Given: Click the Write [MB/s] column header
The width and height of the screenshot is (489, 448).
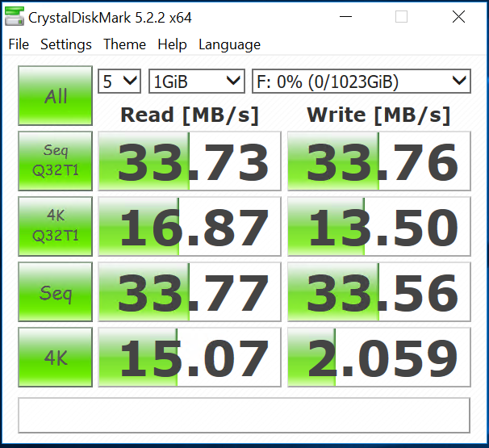Looking at the screenshot, I should (x=379, y=115).
